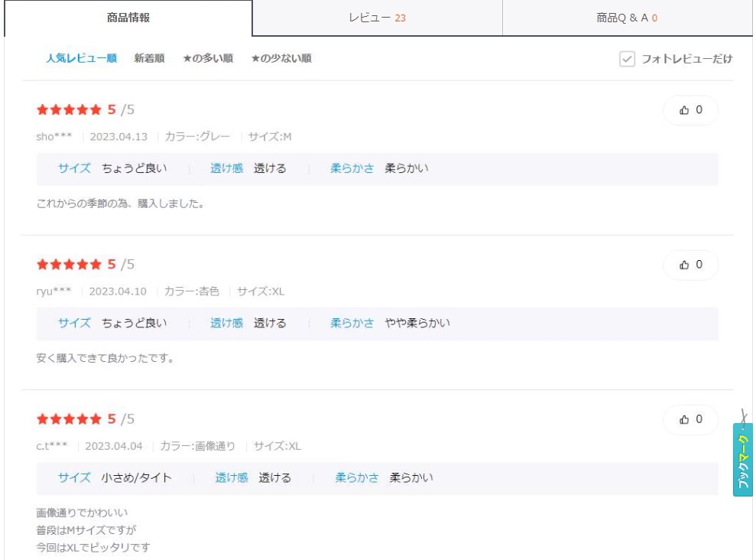
Task: Click the フォトレビューだけ label text
Action: [x=686, y=59]
